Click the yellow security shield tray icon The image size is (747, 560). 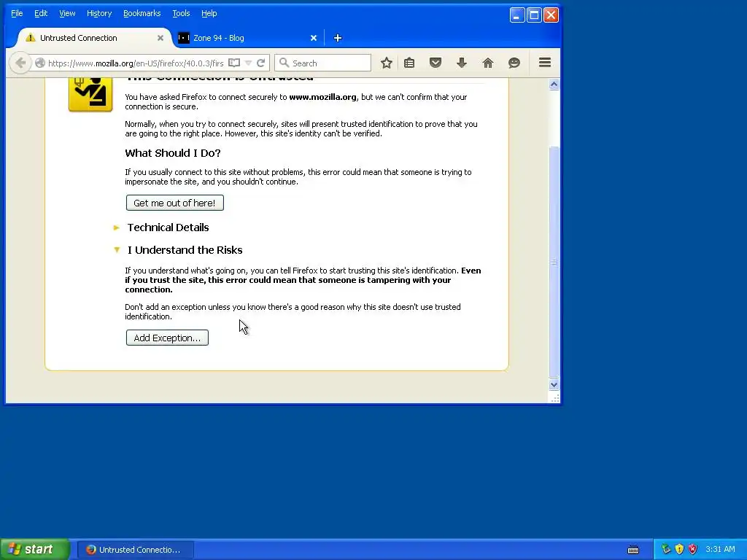(679, 549)
